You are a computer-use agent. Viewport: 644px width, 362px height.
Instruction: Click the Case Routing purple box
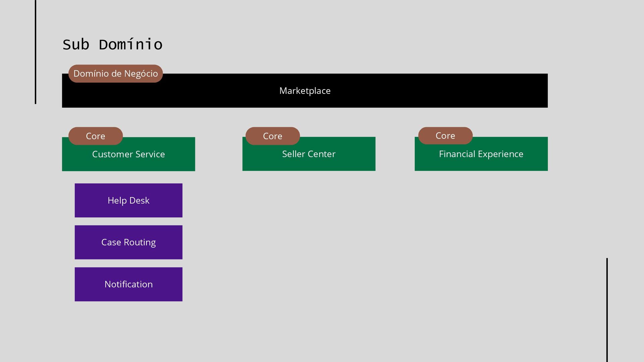[128, 242]
